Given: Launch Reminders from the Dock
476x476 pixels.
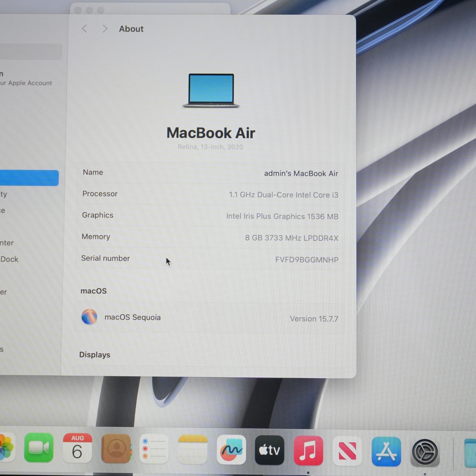Looking at the screenshot, I should point(154,449).
